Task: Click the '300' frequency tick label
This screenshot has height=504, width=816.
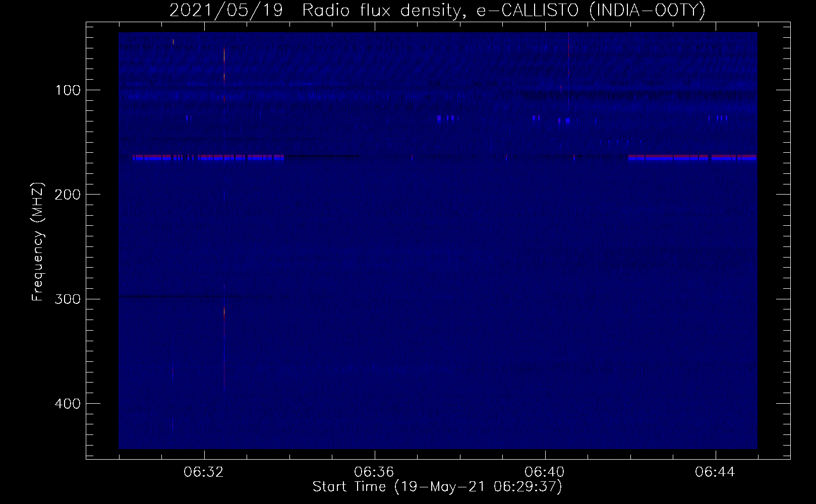Action: (68, 299)
